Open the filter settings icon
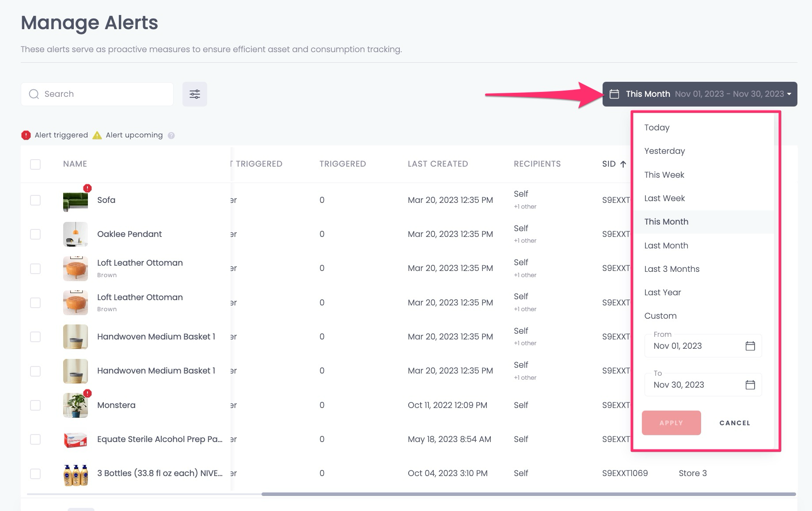Screen dimensions: 812x511 pos(195,94)
